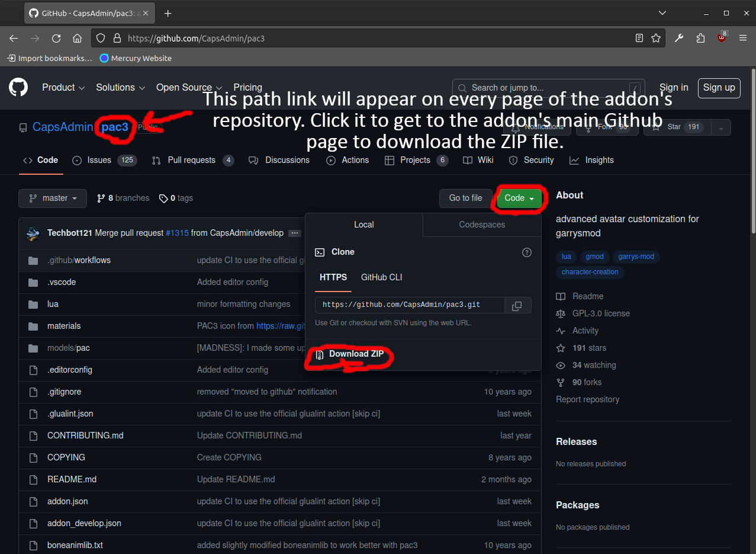Open the pac3 repository path link

[115, 127]
